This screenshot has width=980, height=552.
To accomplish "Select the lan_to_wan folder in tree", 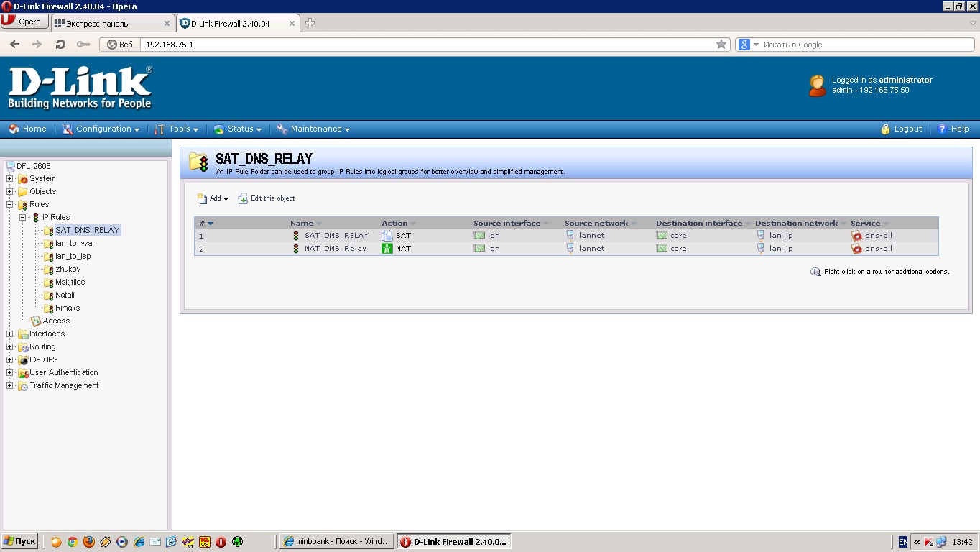I will point(75,244).
